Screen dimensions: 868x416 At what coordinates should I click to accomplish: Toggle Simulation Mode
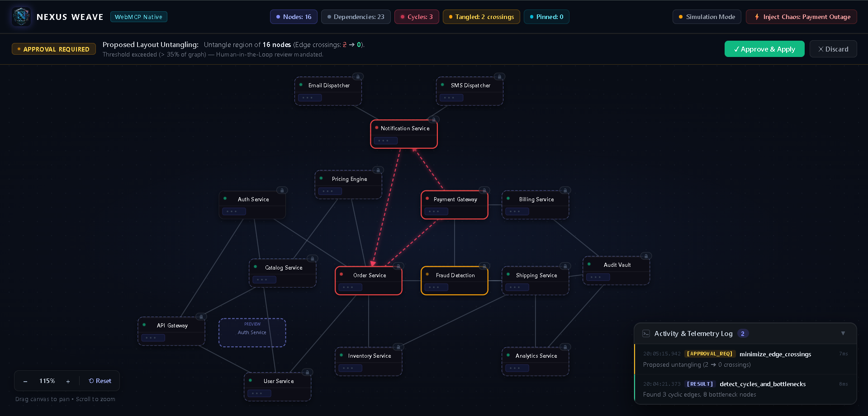pyautogui.click(x=707, y=17)
